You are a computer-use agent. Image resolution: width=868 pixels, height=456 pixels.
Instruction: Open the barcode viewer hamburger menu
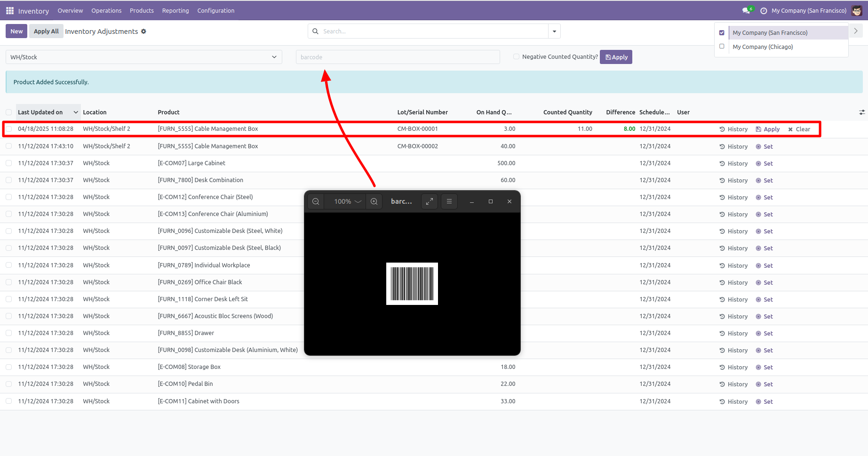449,201
